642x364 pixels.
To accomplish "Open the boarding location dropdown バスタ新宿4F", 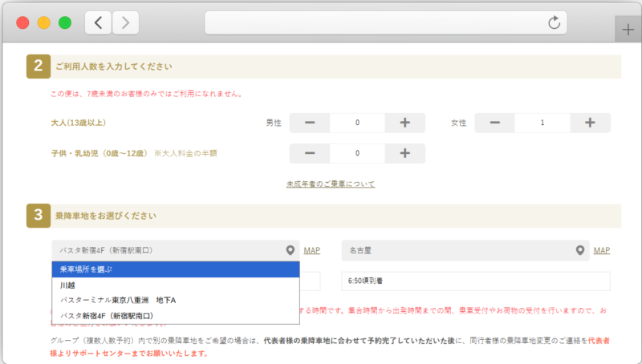I will 176,250.
